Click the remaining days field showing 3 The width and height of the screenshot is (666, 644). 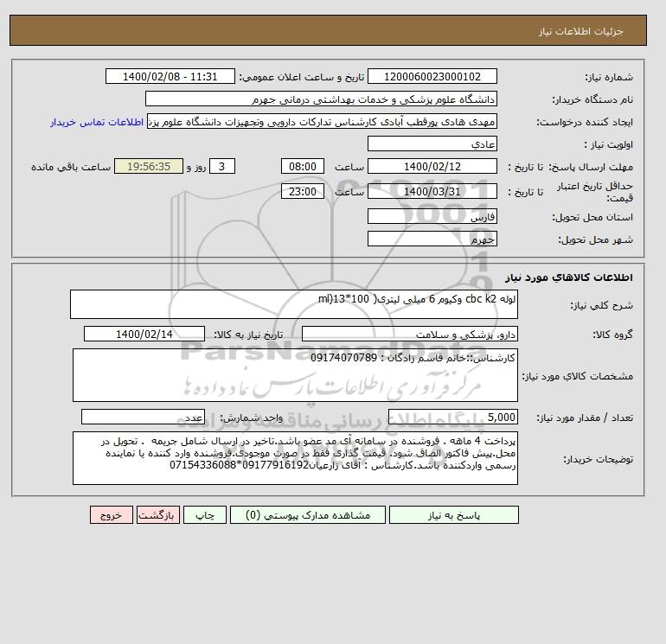click(222, 167)
